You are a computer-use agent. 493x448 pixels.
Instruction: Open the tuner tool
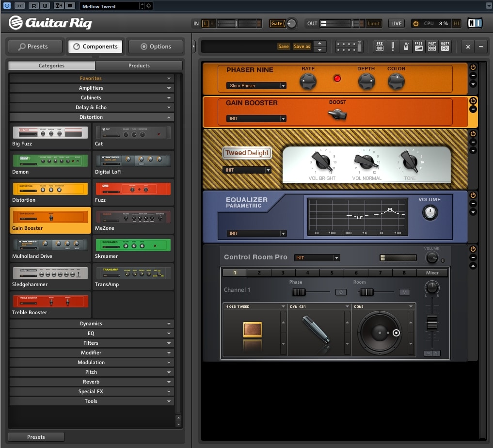click(393, 47)
